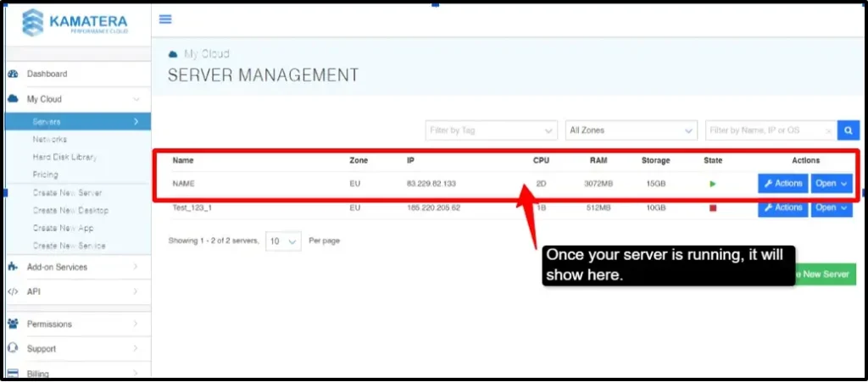Click the Support headset icon
Image resolution: width=868 pixels, height=382 pixels.
[13, 348]
